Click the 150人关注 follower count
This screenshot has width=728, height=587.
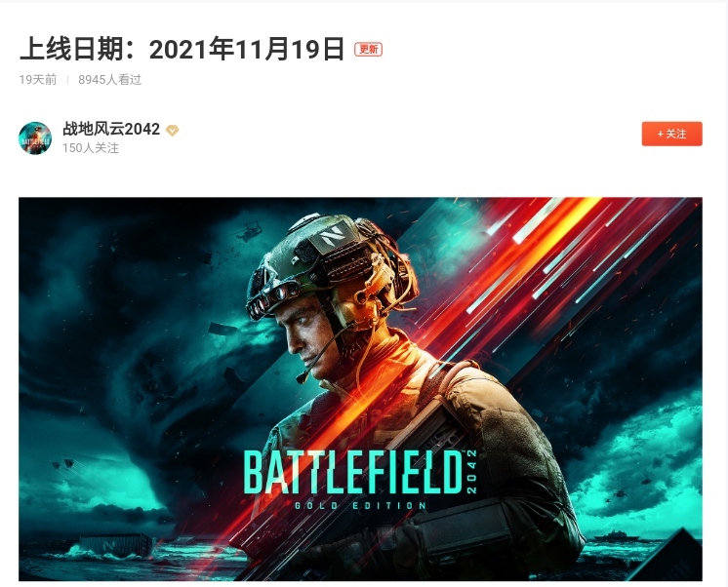pyautogui.click(x=91, y=148)
